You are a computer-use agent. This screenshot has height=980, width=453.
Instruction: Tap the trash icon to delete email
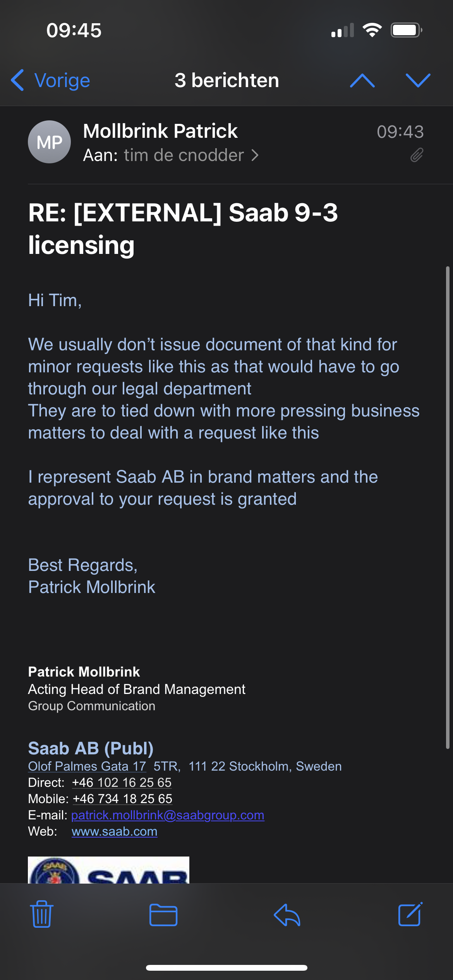coord(42,914)
